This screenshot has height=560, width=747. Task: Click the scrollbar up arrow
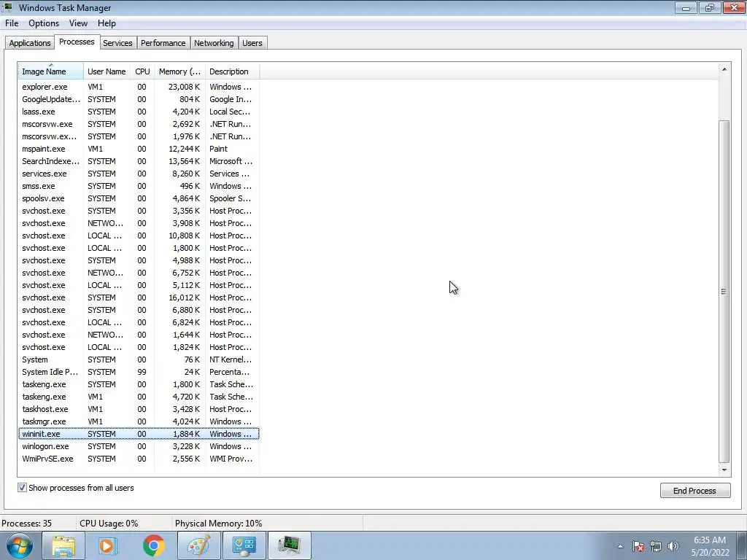[x=724, y=69]
